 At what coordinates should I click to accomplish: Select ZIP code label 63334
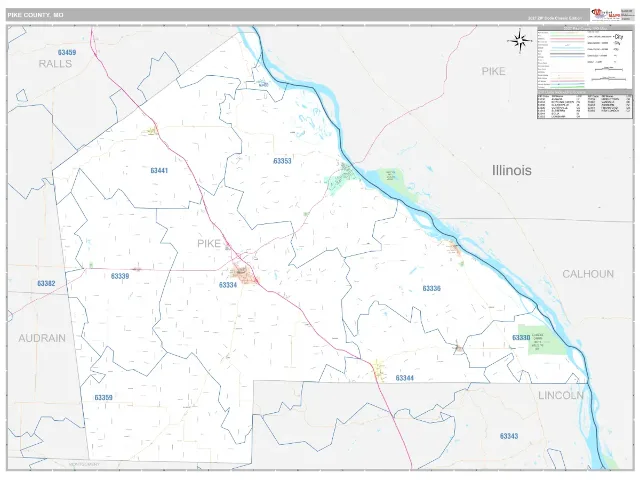click(228, 285)
